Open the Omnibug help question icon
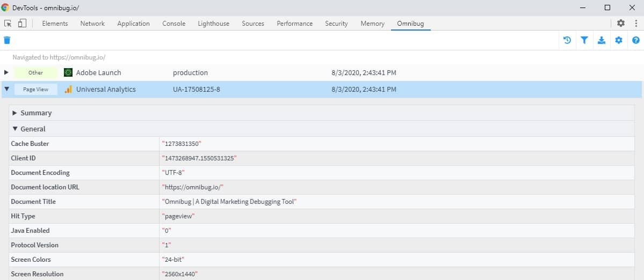The image size is (644, 280). click(636, 40)
